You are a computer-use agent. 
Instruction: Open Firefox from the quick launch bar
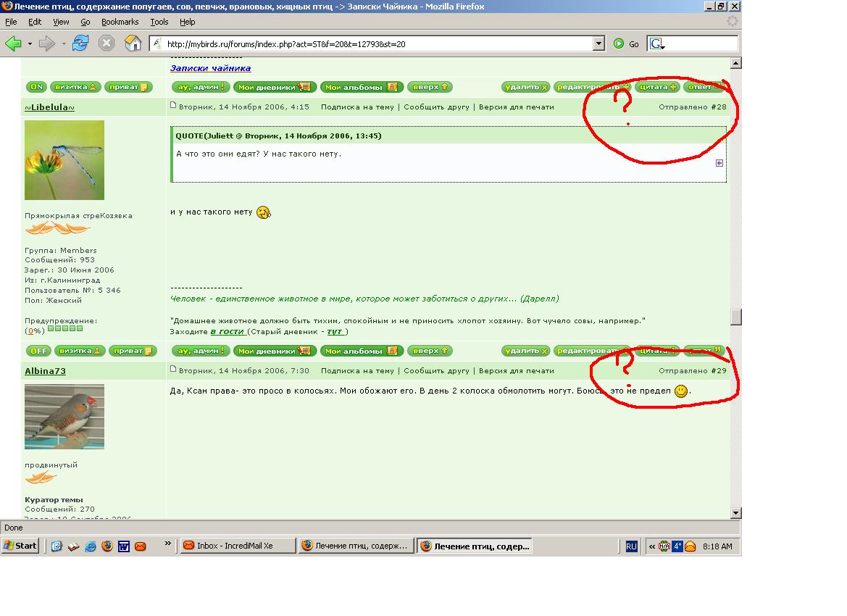(107, 546)
